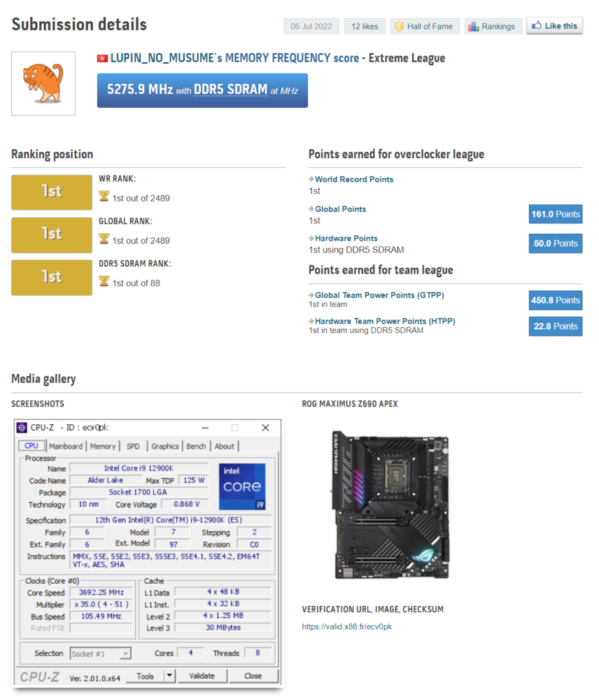Click the arrow icon beside Global Points
Viewport: 599px width, 700px height.
311,209
